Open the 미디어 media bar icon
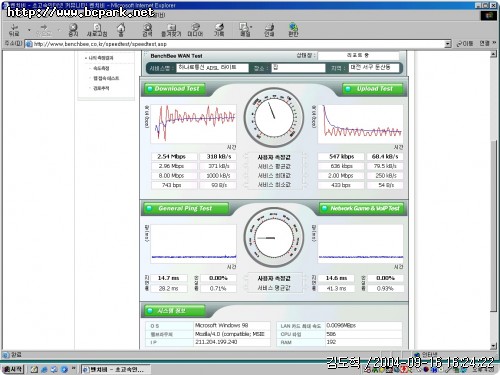 coord(195,30)
